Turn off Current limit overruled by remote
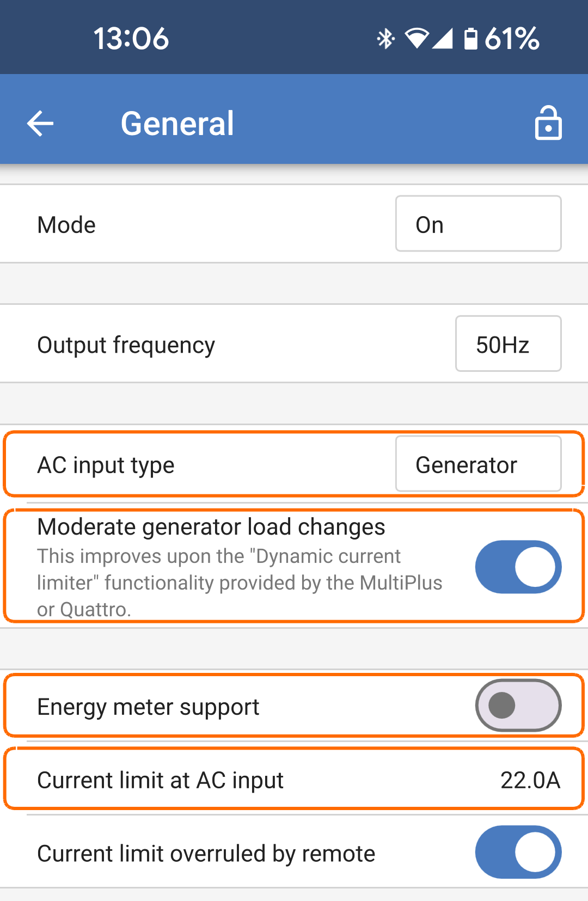The width and height of the screenshot is (588, 901). click(x=517, y=852)
